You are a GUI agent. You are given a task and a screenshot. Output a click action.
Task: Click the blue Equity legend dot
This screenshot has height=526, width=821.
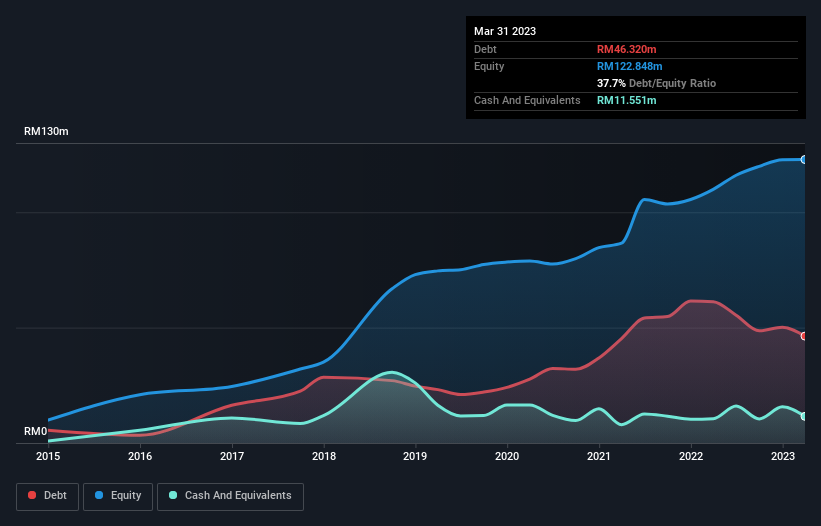(99, 495)
